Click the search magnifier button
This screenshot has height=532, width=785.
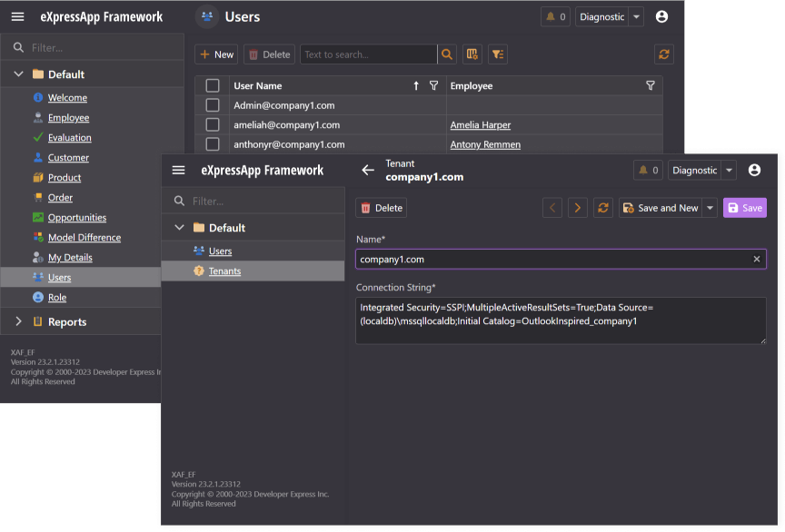pyautogui.click(x=447, y=54)
